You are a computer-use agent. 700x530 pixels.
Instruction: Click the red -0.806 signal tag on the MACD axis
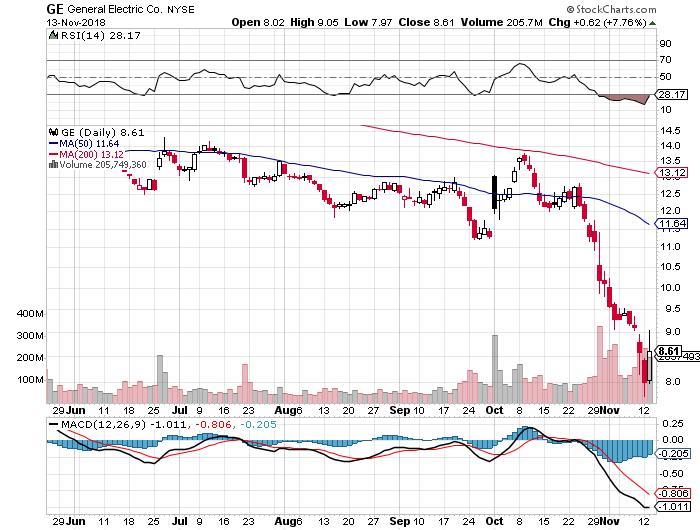click(x=672, y=493)
